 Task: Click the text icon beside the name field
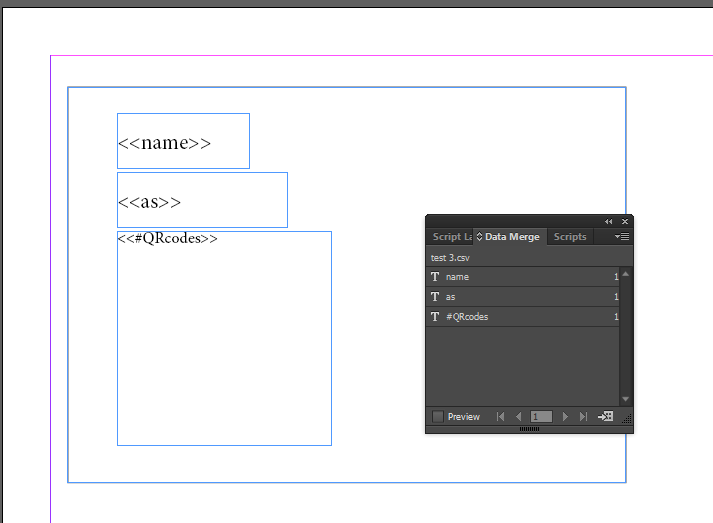point(435,277)
